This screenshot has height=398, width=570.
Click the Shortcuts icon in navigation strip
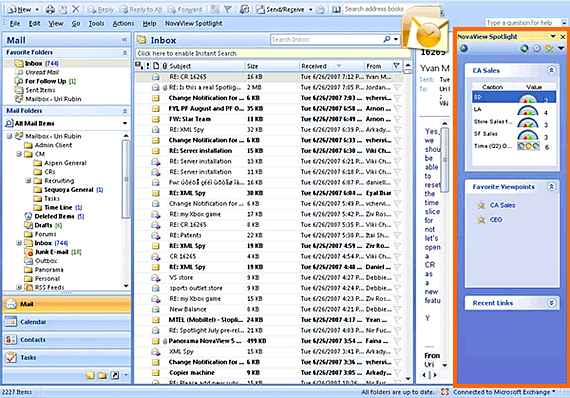coord(115,375)
